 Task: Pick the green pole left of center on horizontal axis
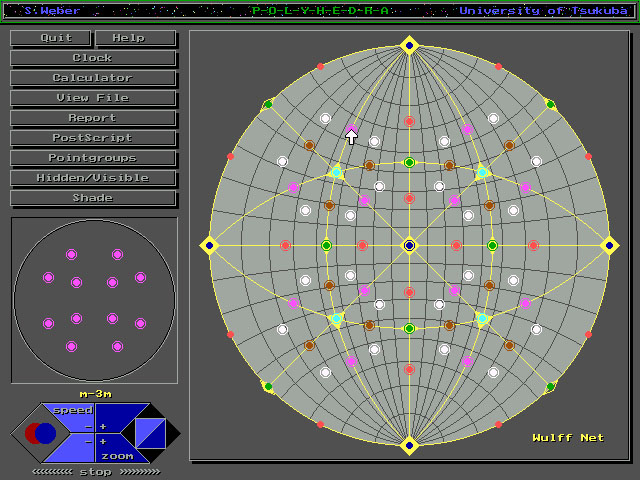(x=326, y=245)
